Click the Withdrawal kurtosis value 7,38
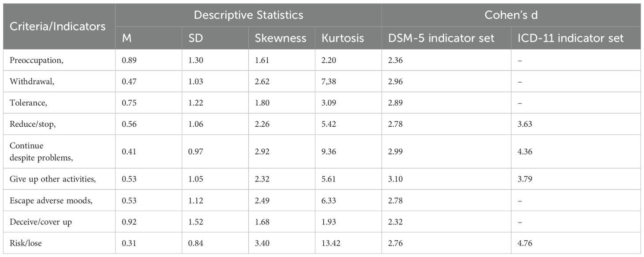This screenshot has height=257, width=644. point(330,82)
